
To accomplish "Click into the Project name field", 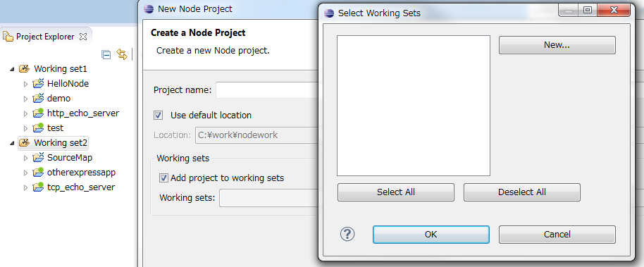I will (267, 90).
